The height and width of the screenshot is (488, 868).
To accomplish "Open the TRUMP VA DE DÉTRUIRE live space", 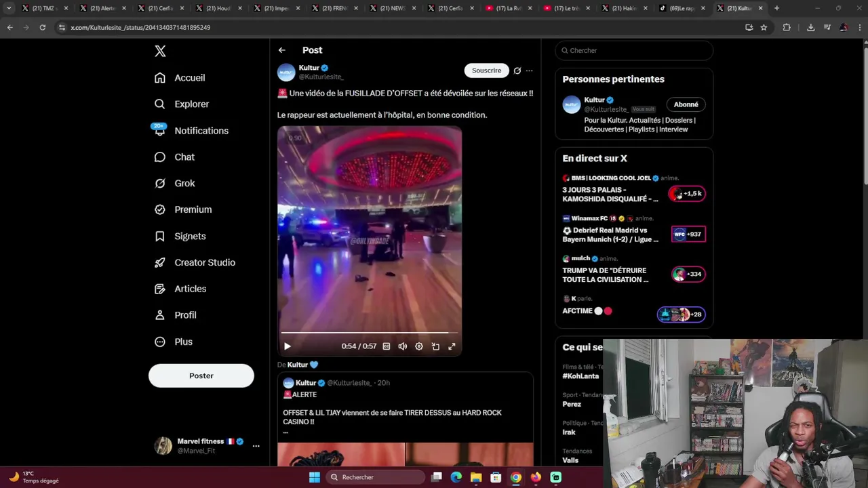I will [634, 270].
